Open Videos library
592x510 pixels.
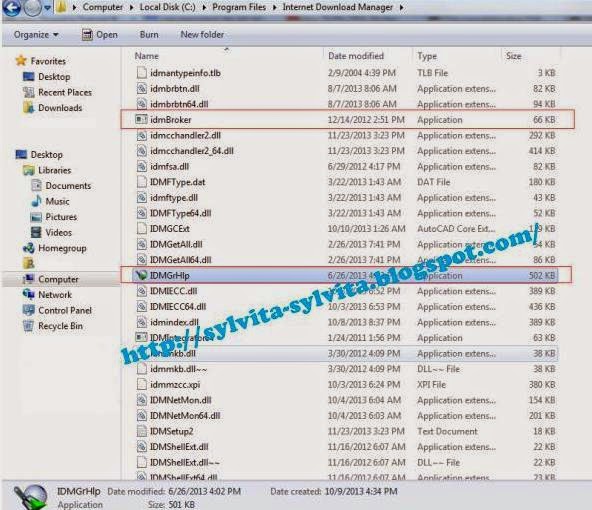click(x=58, y=232)
